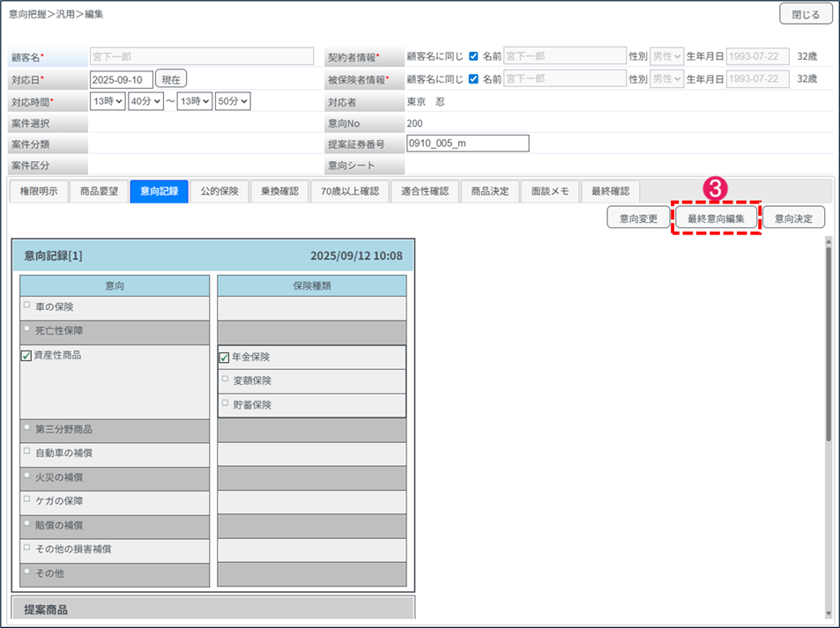Click the 最終意向編集 button
Viewport: 840px width, 628px height.
coord(716,218)
